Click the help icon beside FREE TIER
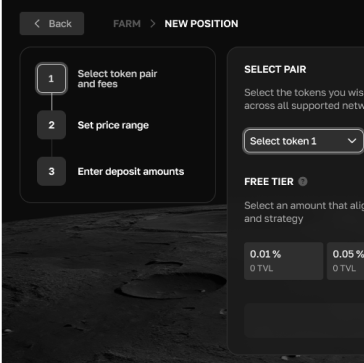 [x=303, y=182]
